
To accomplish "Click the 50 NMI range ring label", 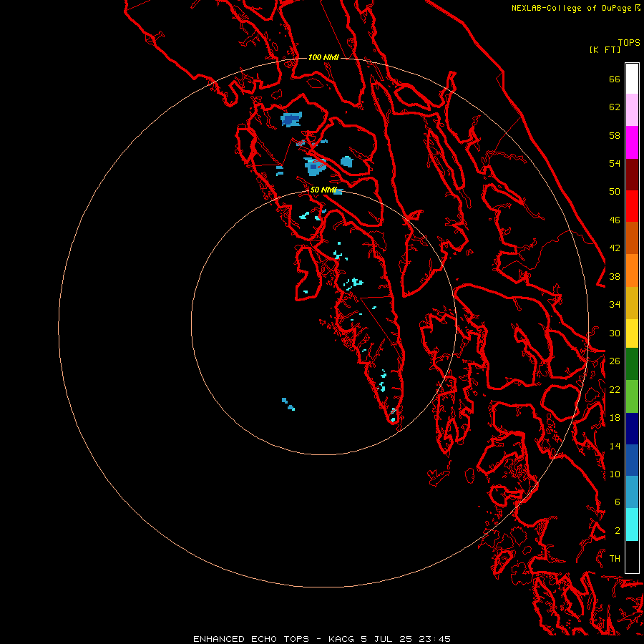I will [323, 190].
